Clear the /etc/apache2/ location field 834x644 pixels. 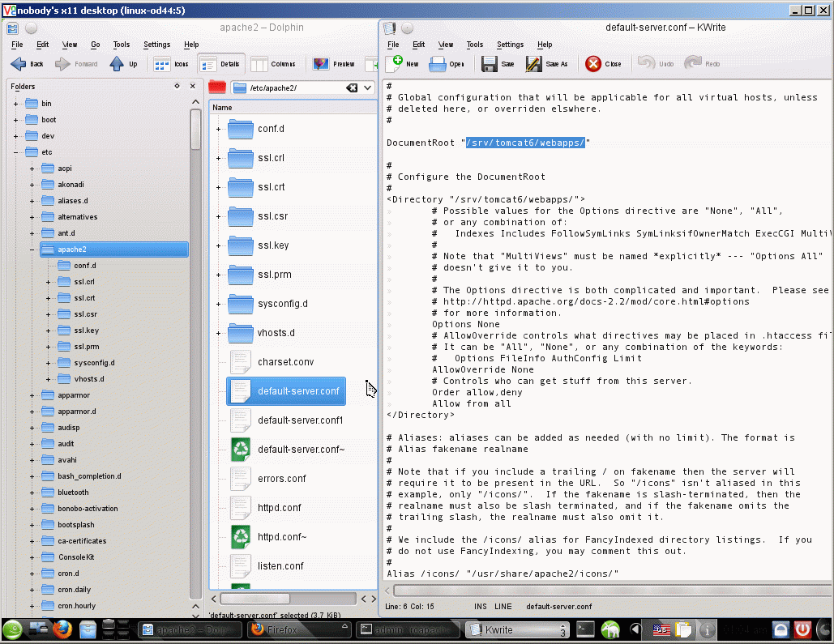[352, 87]
